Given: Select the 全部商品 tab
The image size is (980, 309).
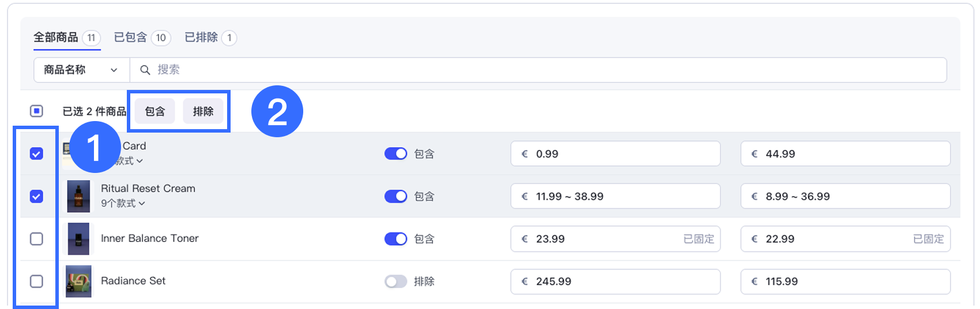Looking at the screenshot, I should (66, 37).
